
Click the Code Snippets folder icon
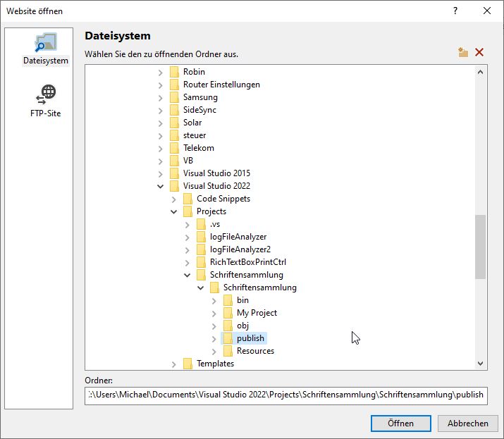pos(188,199)
